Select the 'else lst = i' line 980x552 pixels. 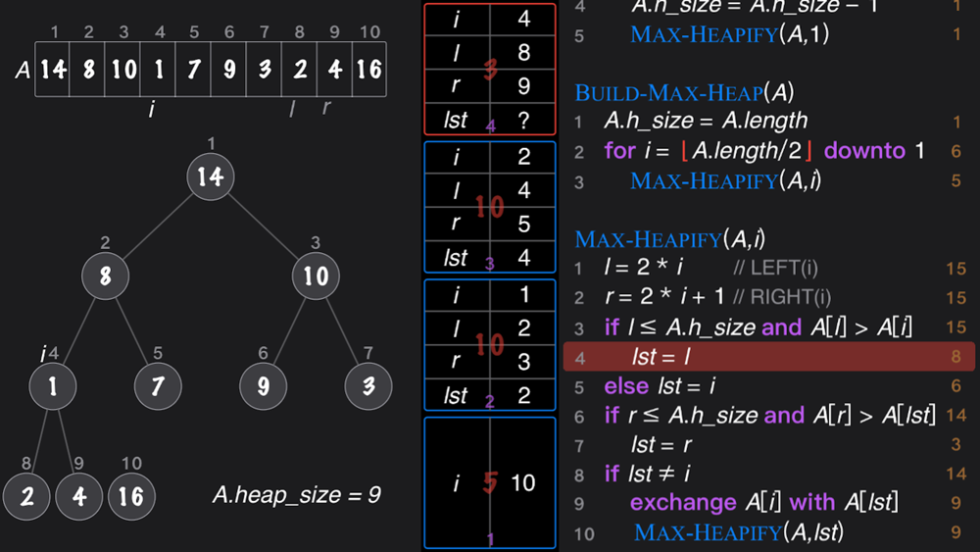[x=660, y=385]
